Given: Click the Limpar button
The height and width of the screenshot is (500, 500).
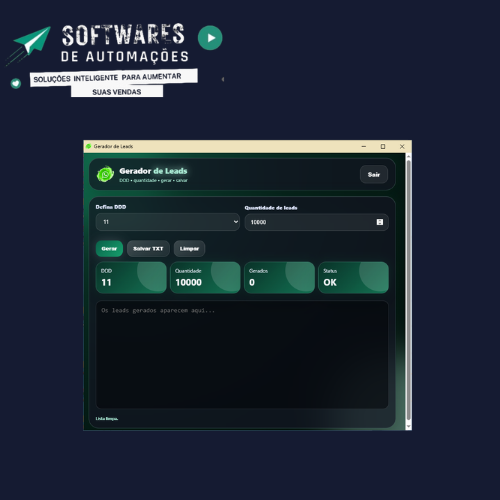Looking at the screenshot, I should point(189,249).
